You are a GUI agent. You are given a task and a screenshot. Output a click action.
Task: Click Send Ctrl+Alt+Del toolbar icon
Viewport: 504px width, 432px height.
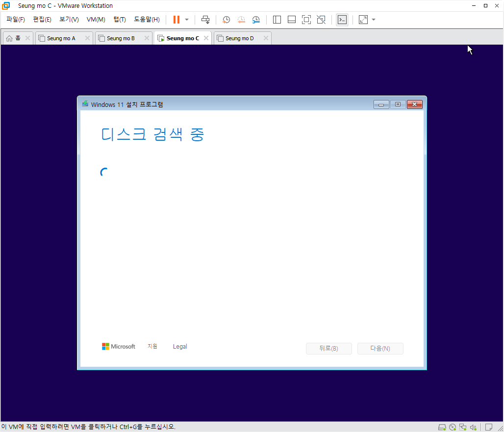205,20
